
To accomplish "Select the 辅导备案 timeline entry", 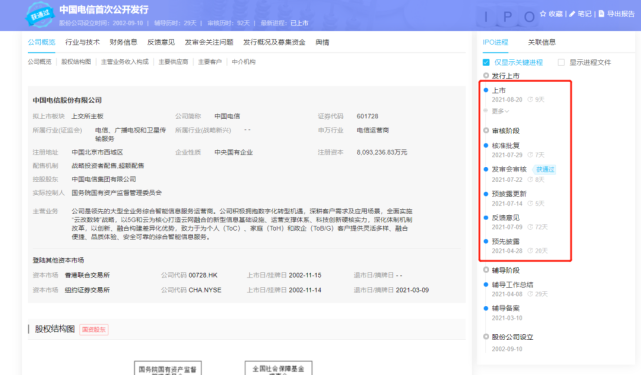I will [506, 308].
